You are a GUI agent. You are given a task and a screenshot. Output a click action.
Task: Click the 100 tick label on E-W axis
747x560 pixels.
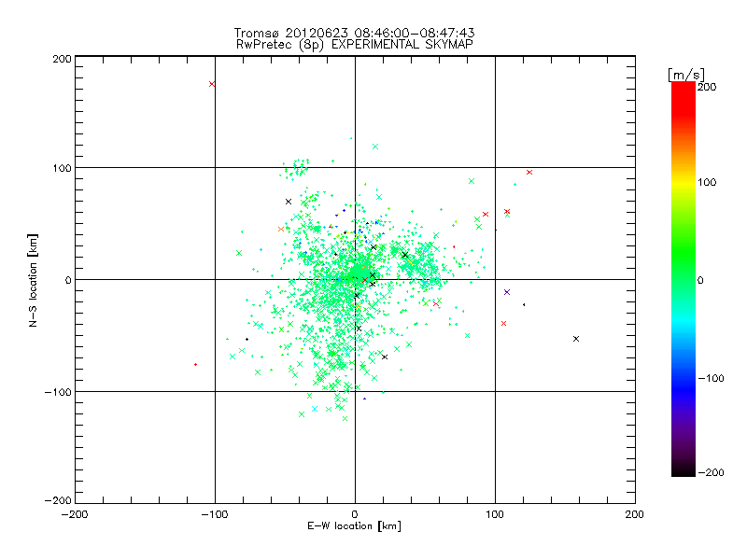[495, 514]
